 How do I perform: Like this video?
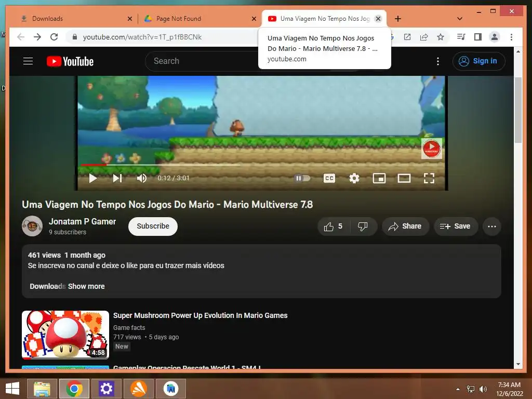tap(334, 227)
